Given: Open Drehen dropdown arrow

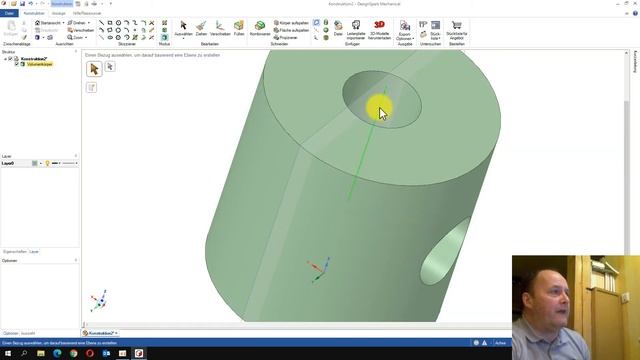Looking at the screenshot, I should click(x=89, y=23).
